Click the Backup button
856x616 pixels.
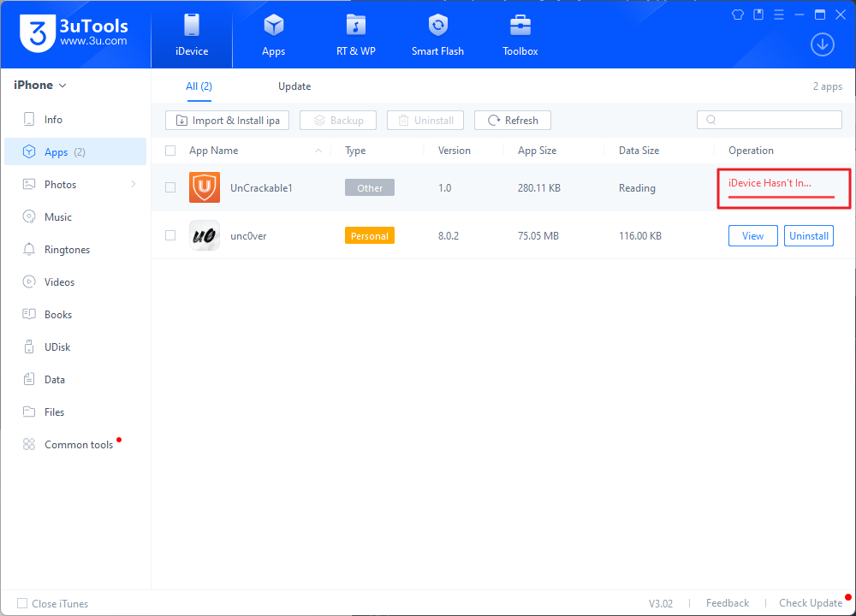(338, 120)
